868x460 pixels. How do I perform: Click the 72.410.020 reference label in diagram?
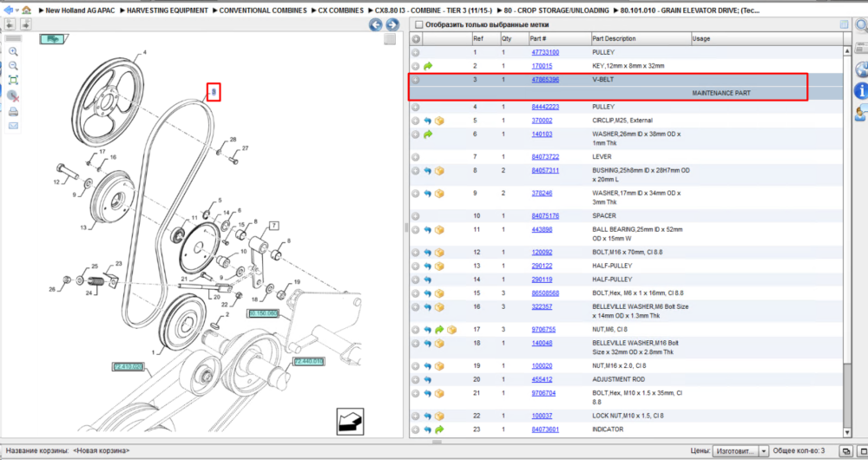pos(128,367)
